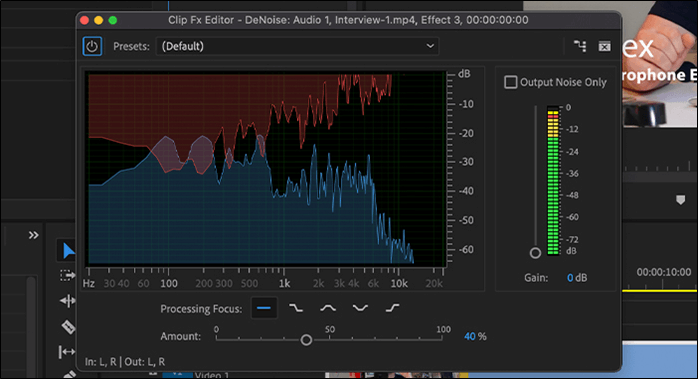Click the green zoom window button
The width and height of the screenshot is (698, 379).
pyautogui.click(x=113, y=20)
